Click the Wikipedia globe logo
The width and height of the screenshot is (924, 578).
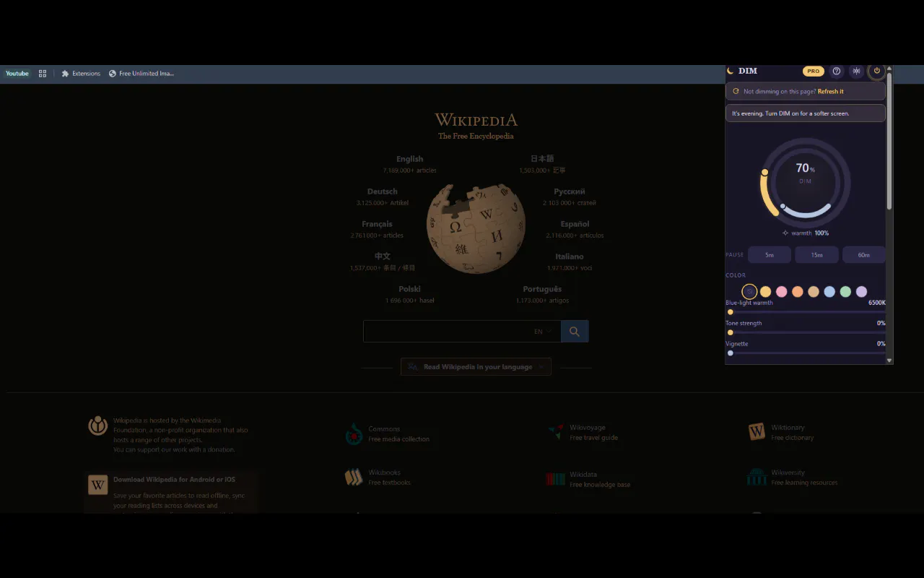pos(476,228)
